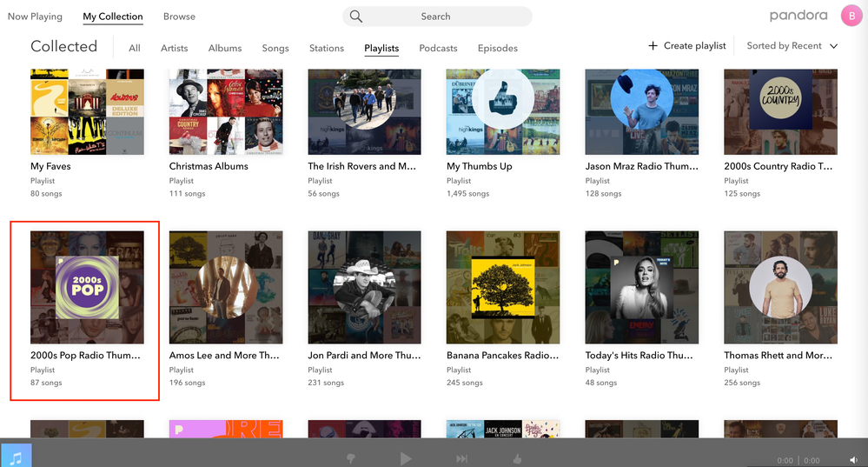Show All collected items
This screenshot has width=868, height=467.
click(x=135, y=49)
